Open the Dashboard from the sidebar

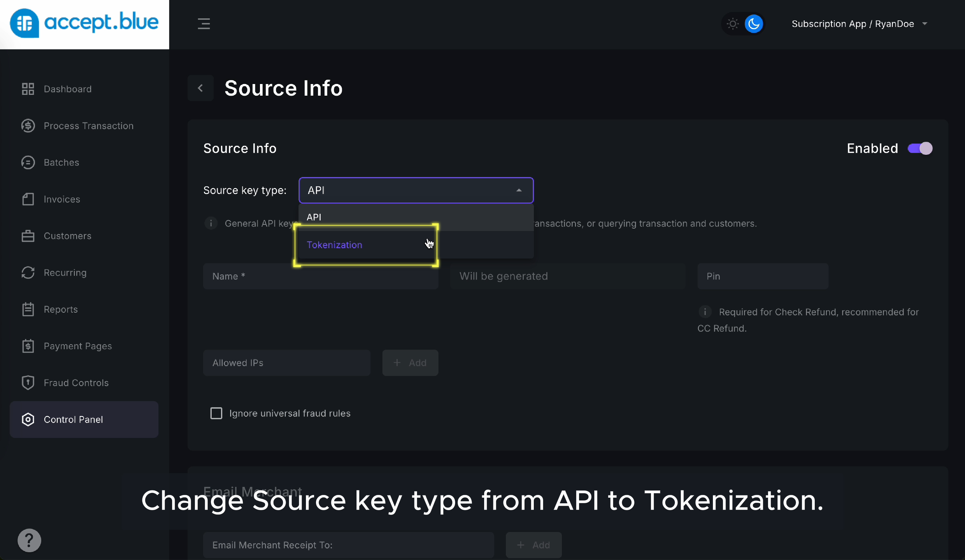point(67,89)
